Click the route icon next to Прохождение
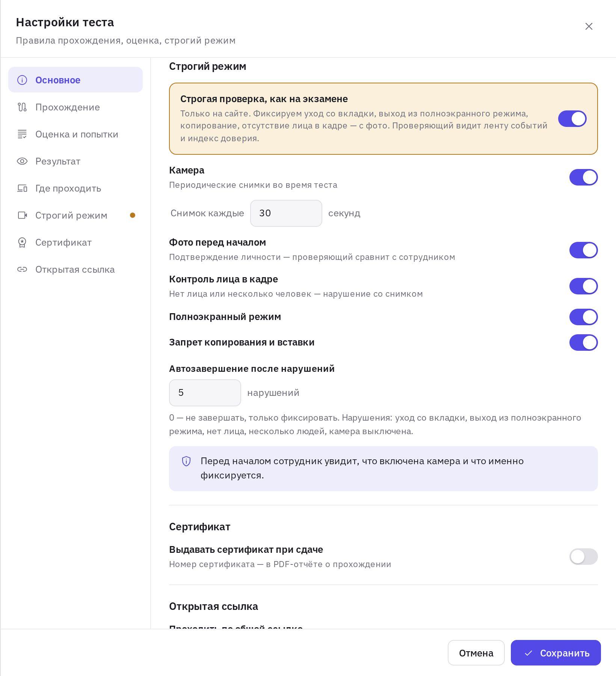 point(22,107)
